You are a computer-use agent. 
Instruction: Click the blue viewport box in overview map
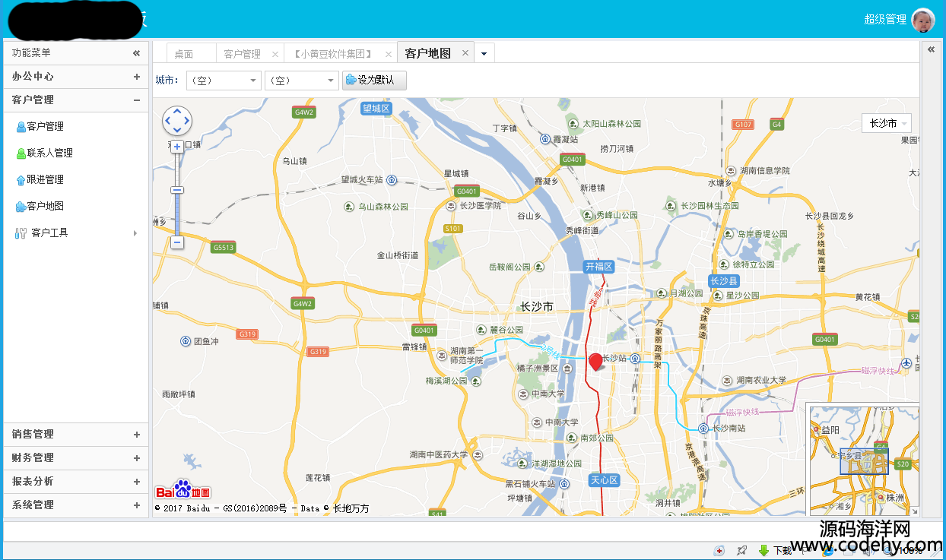tap(864, 461)
